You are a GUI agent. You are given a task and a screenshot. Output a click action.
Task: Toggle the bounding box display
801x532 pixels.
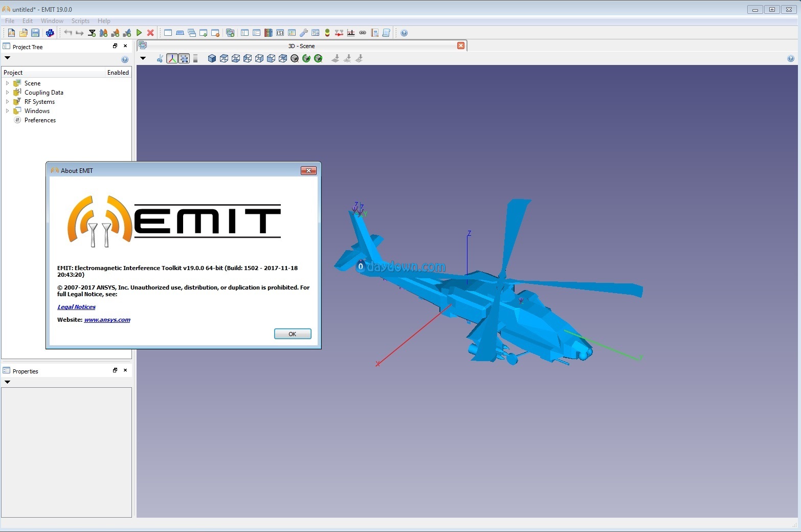[184, 59]
